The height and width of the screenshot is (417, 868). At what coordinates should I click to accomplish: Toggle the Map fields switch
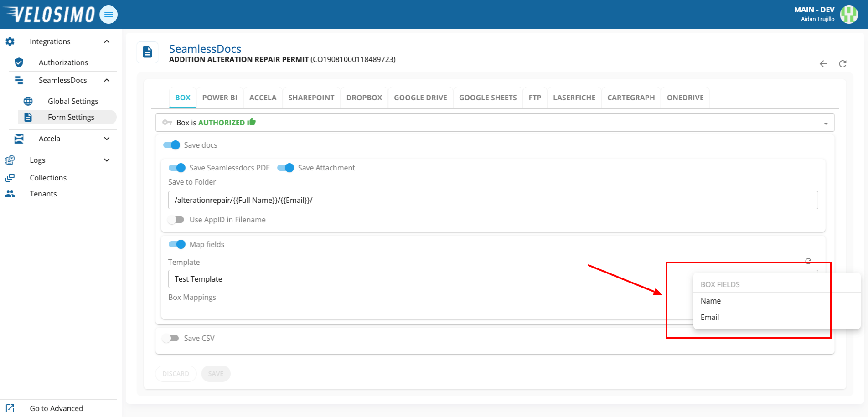point(177,244)
